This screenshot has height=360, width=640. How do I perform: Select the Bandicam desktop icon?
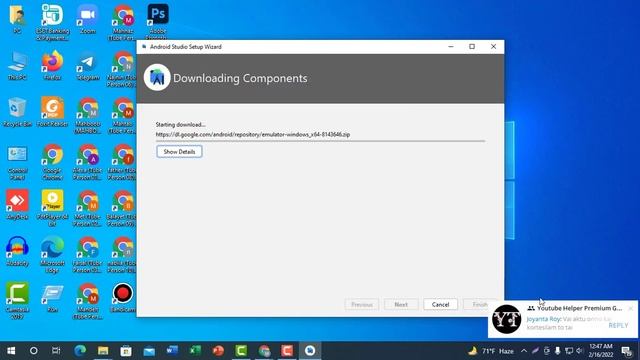pos(122,298)
